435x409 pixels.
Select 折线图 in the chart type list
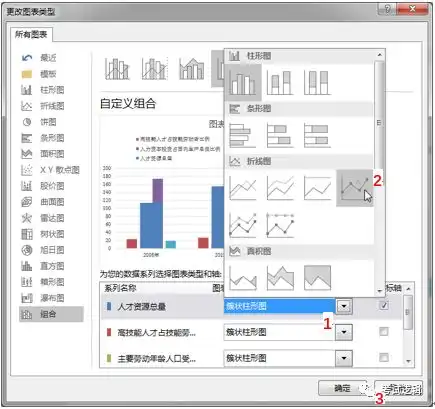point(51,106)
